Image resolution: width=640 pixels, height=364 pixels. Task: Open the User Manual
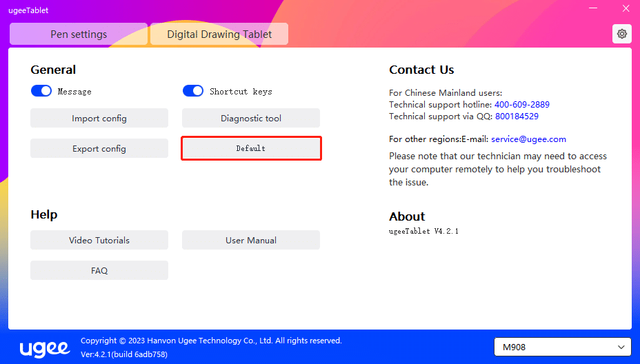click(x=251, y=240)
